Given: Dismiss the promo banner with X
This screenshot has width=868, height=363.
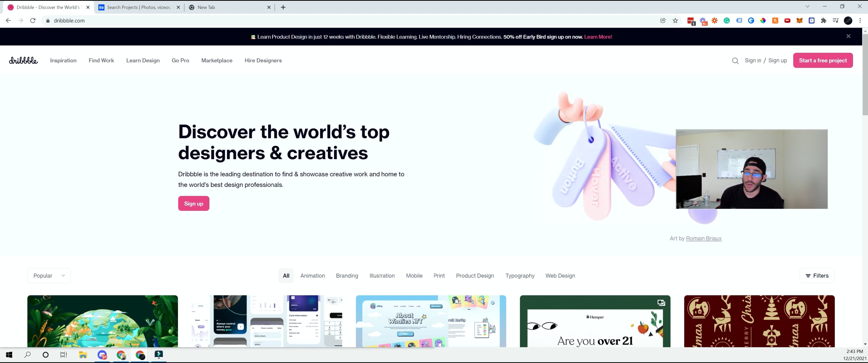Looking at the screenshot, I should click(x=848, y=36).
